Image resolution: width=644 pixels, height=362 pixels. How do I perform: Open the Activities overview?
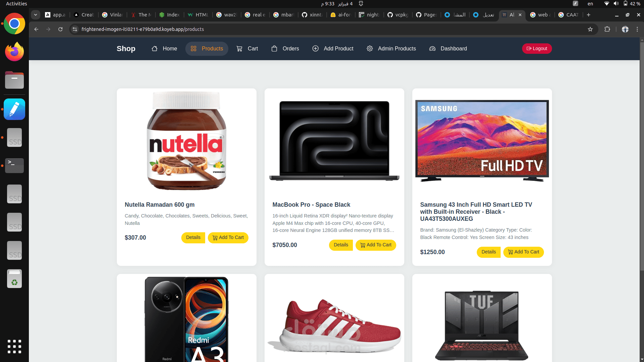pos(16,4)
